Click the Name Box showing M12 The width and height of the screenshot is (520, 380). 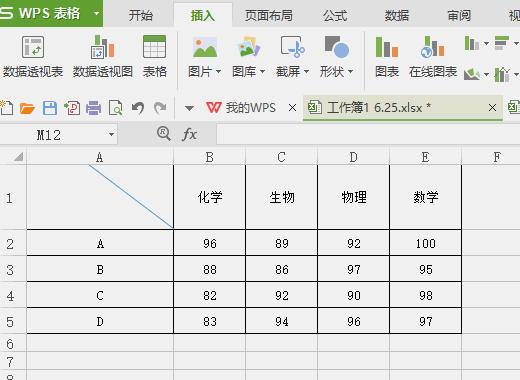tap(49, 135)
